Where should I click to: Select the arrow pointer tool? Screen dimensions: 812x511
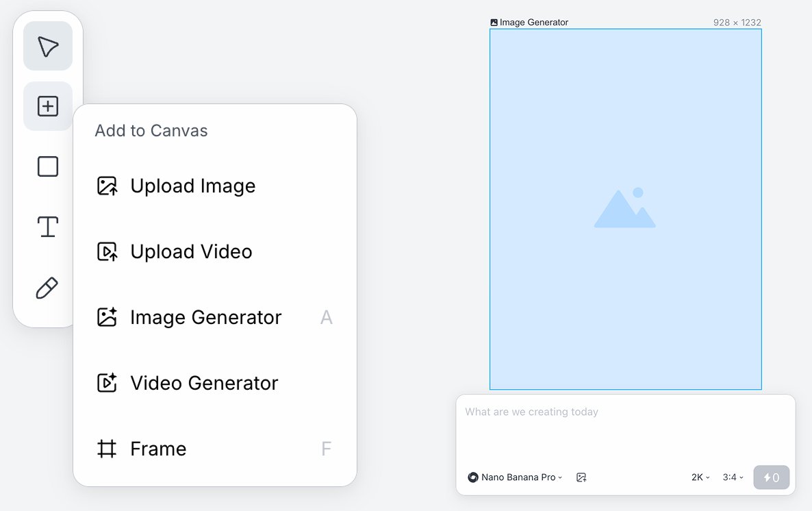pyautogui.click(x=48, y=47)
